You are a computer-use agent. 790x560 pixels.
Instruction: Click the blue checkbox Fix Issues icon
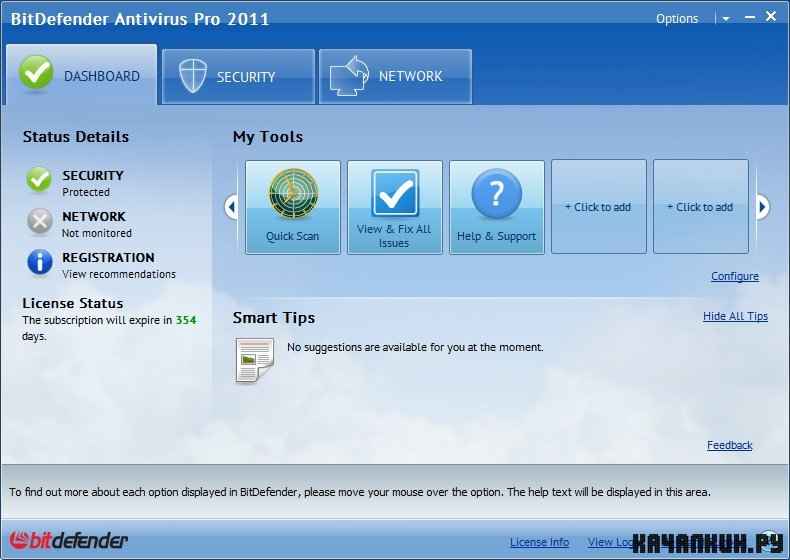(395, 193)
